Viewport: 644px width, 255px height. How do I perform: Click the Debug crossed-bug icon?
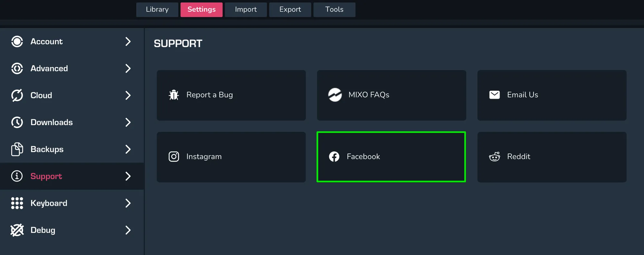click(x=17, y=230)
